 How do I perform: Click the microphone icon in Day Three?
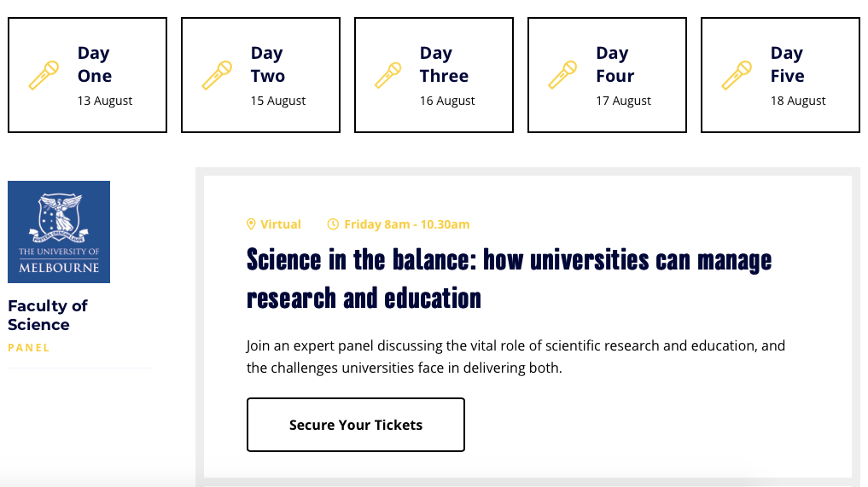click(x=388, y=75)
